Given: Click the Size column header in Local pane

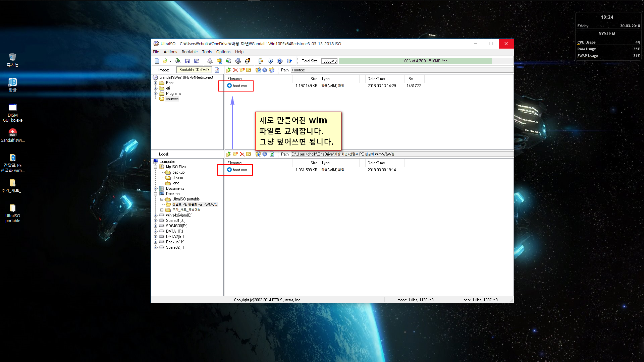Looking at the screenshot, I should 306,163.
